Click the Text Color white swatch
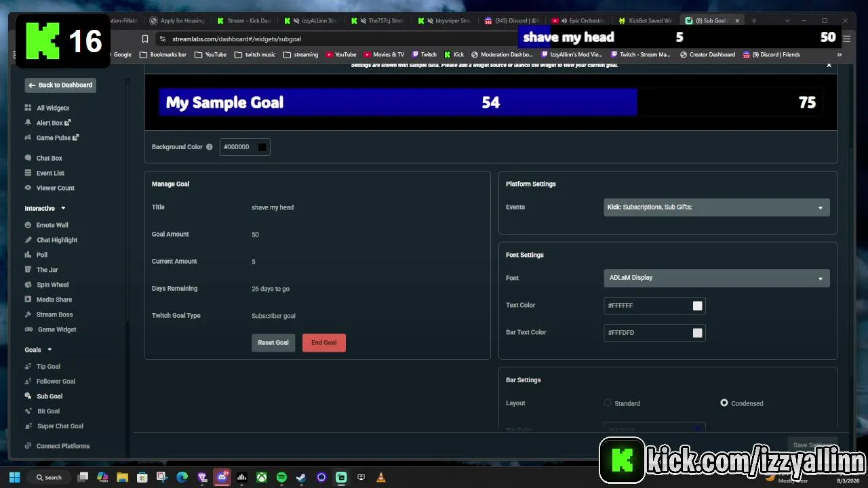The image size is (868, 488). [697, 306]
